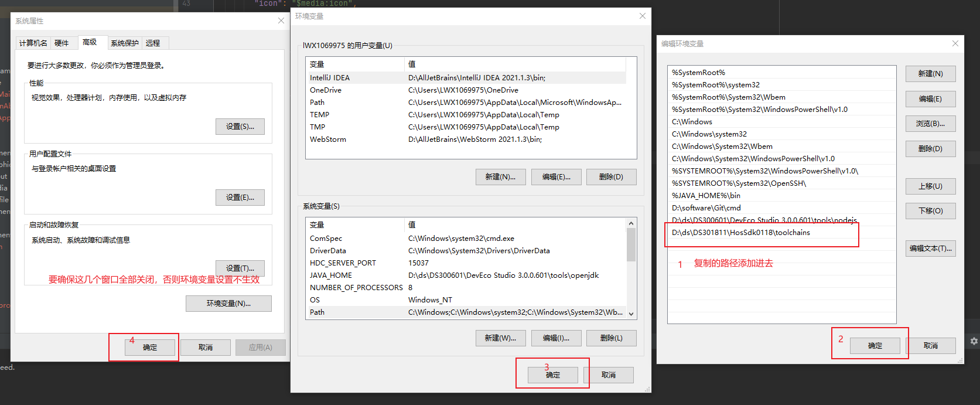Viewport: 980px width, 405px height.
Task: Click 删除(D) in the 编辑环境变量 dialog
Action: [x=930, y=149]
